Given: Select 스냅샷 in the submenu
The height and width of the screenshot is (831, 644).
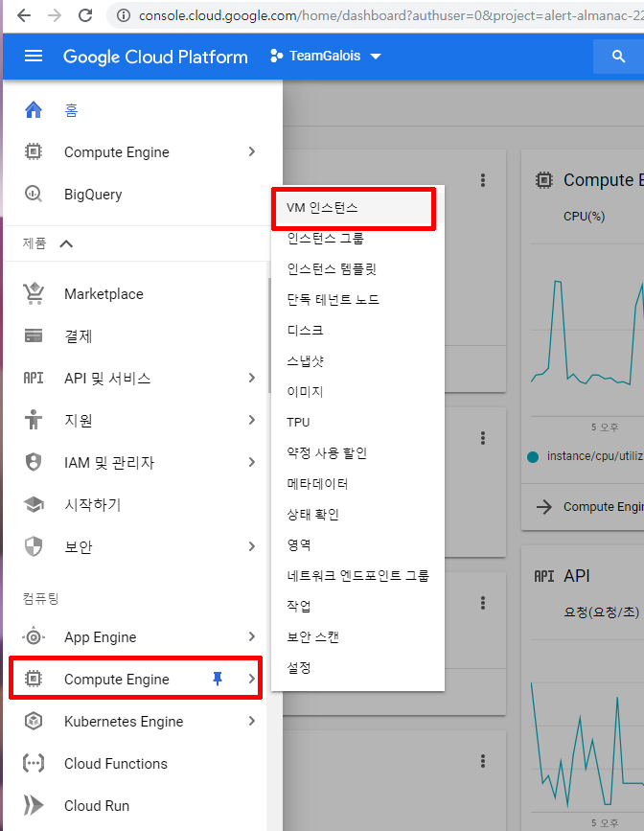Looking at the screenshot, I should (357, 361).
